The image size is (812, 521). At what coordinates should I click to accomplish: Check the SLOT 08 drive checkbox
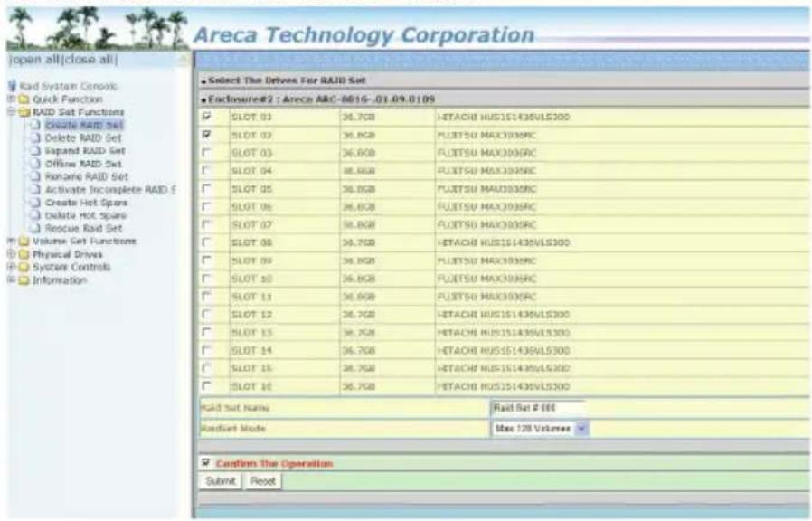click(x=207, y=242)
